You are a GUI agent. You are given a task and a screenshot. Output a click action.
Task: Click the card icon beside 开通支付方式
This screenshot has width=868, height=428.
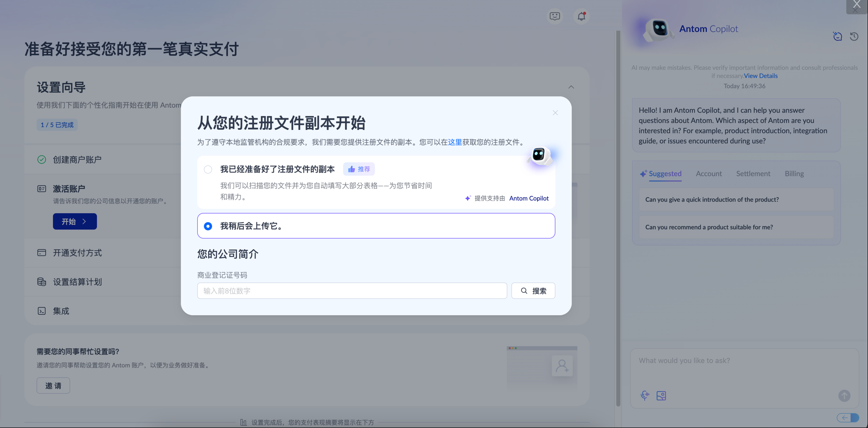click(42, 253)
